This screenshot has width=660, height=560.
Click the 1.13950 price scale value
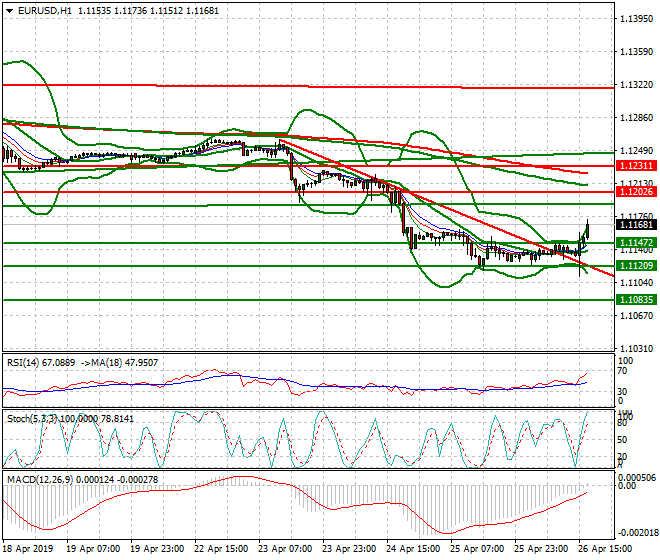click(637, 19)
